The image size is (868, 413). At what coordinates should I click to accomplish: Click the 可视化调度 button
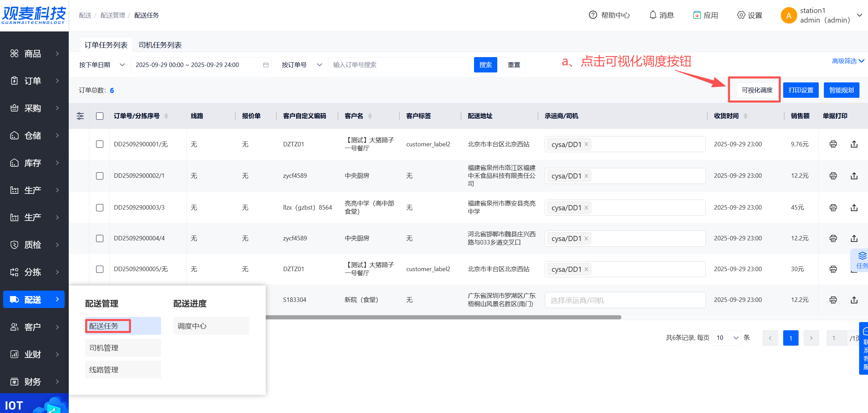coord(757,90)
